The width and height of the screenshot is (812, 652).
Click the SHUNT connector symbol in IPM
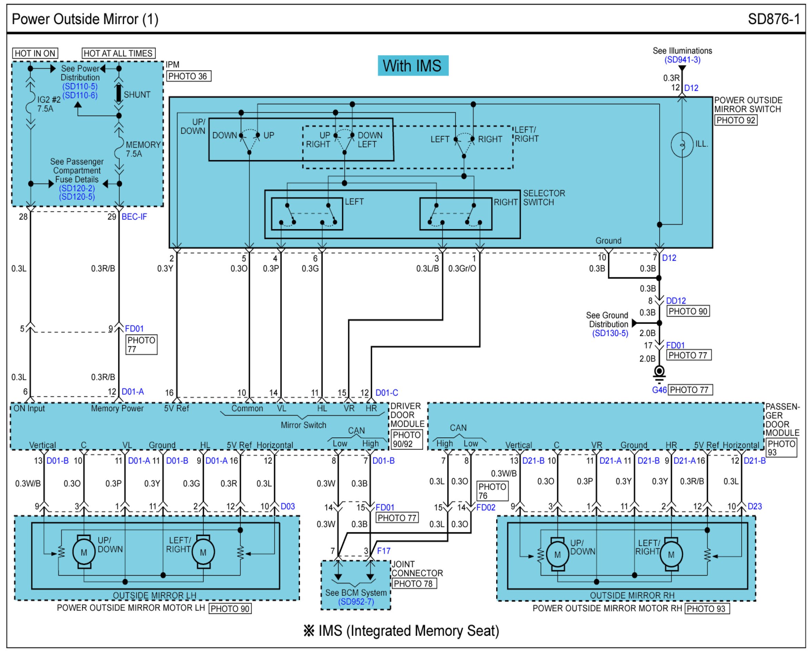pyautogui.click(x=119, y=93)
